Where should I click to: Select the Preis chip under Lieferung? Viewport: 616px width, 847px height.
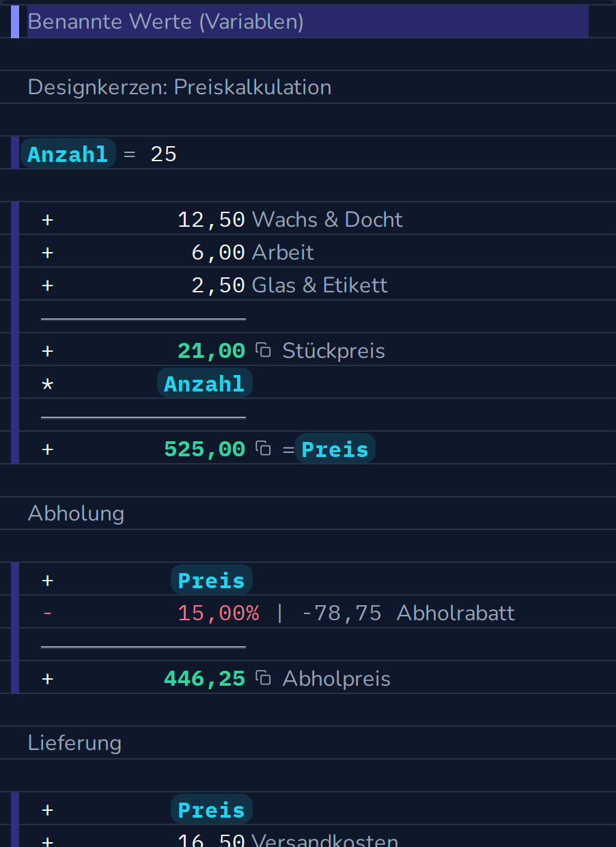[212, 809]
